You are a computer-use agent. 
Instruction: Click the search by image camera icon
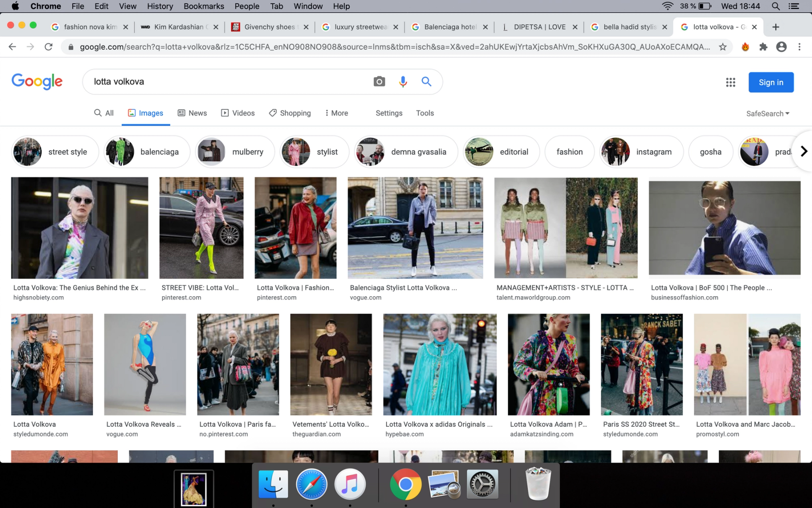pos(379,82)
